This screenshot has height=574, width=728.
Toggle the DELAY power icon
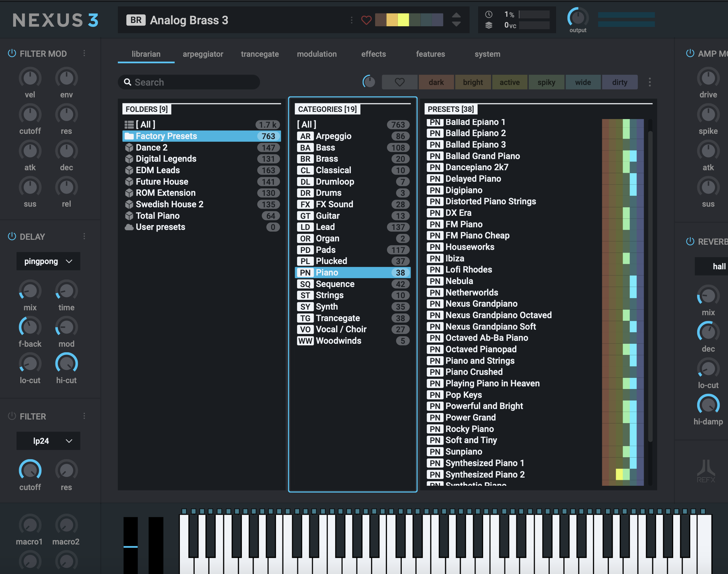(x=12, y=236)
